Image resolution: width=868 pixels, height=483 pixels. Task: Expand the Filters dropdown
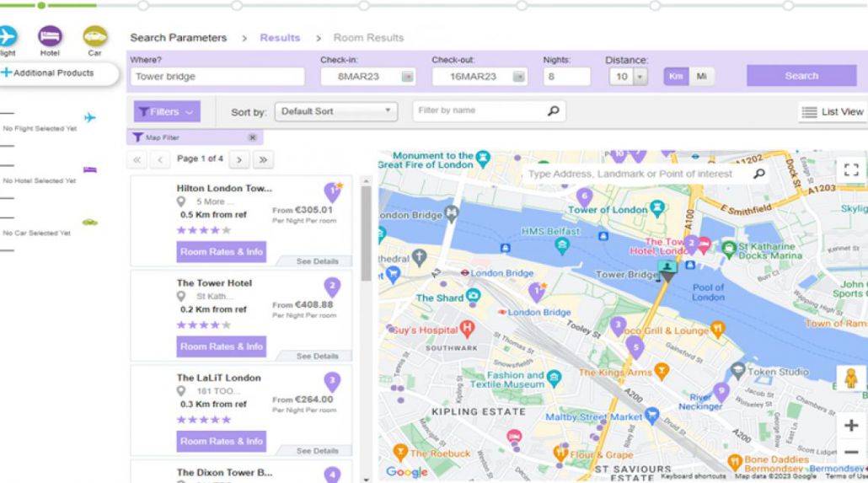167,111
